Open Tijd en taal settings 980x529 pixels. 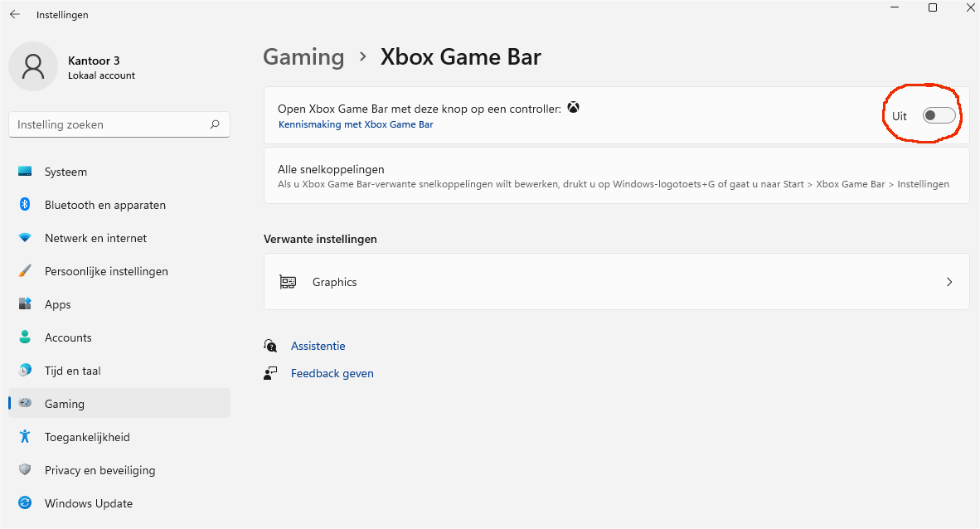coord(119,370)
